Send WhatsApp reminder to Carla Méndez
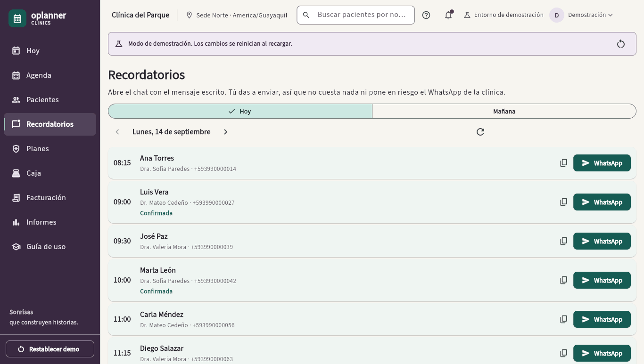 pos(602,319)
